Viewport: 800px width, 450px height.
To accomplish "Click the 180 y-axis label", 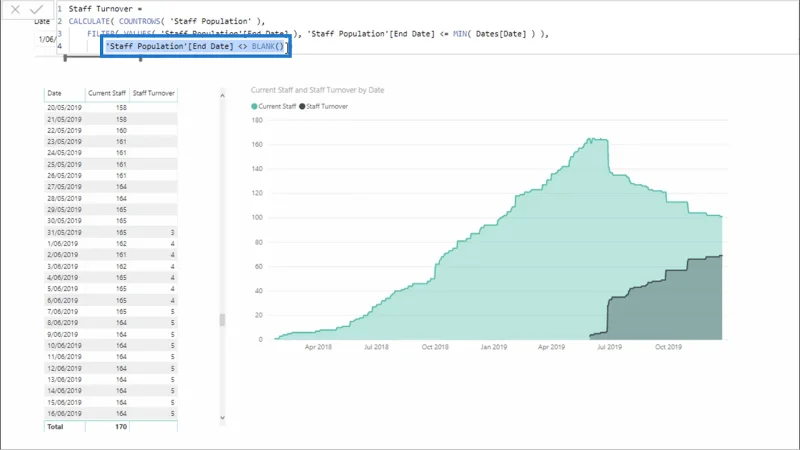I will 257,120.
